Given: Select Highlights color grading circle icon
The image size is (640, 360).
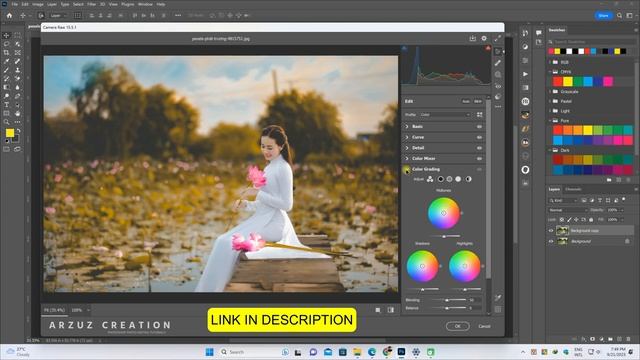Looking at the screenshot, I should click(x=458, y=179).
